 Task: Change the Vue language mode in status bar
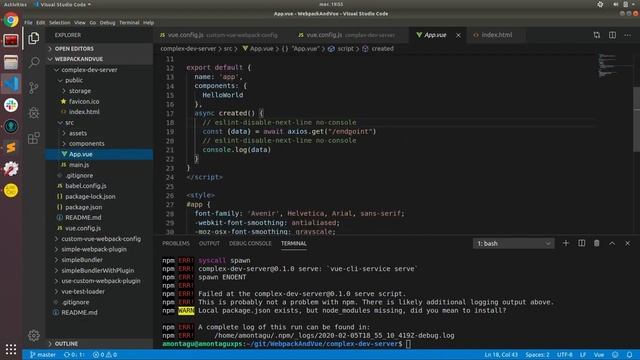click(599, 355)
